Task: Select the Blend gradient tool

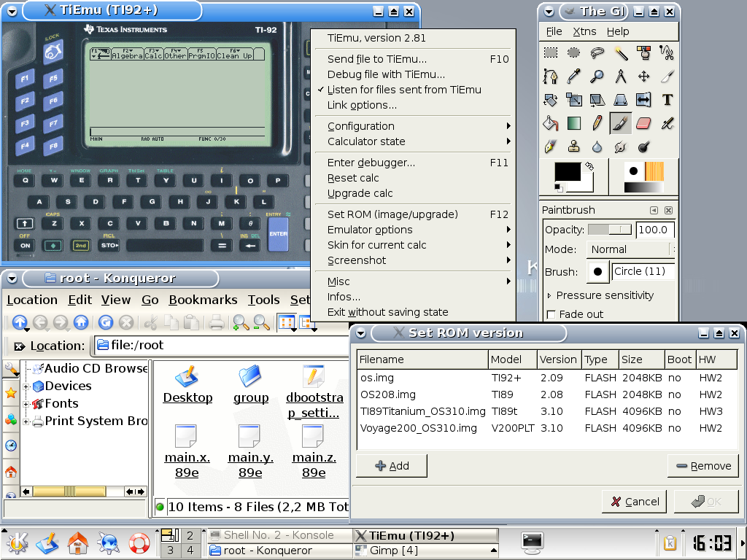Action: tap(574, 123)
